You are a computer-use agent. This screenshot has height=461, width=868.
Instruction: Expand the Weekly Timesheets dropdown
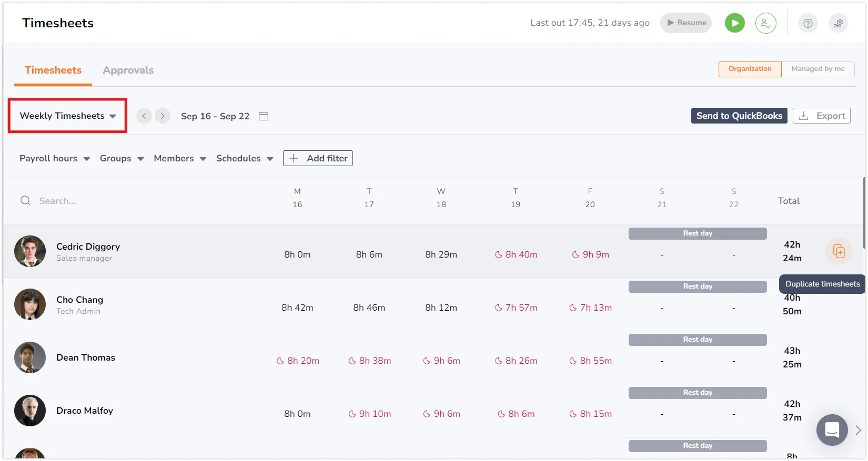(x=67, y=116)
